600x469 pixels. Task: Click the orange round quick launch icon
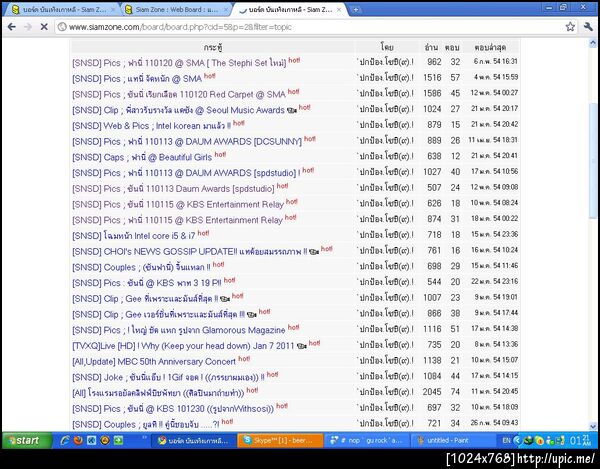point(105,440)
